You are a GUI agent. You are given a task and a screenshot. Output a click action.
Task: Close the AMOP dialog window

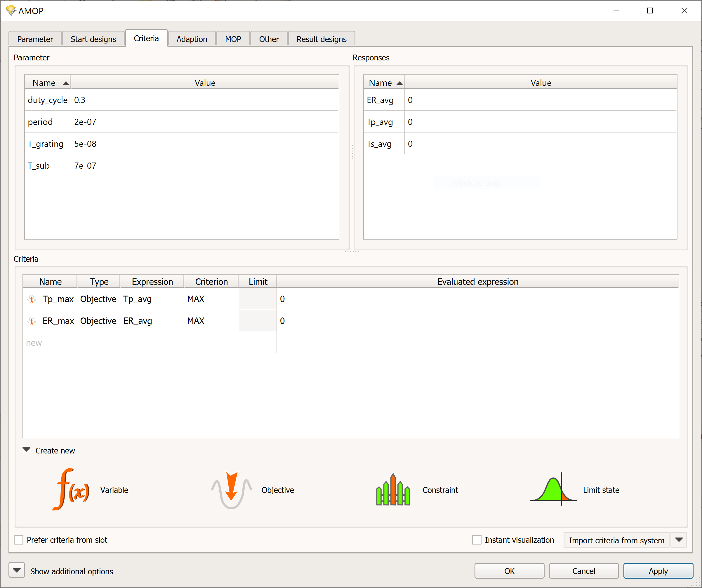[684, 11]
